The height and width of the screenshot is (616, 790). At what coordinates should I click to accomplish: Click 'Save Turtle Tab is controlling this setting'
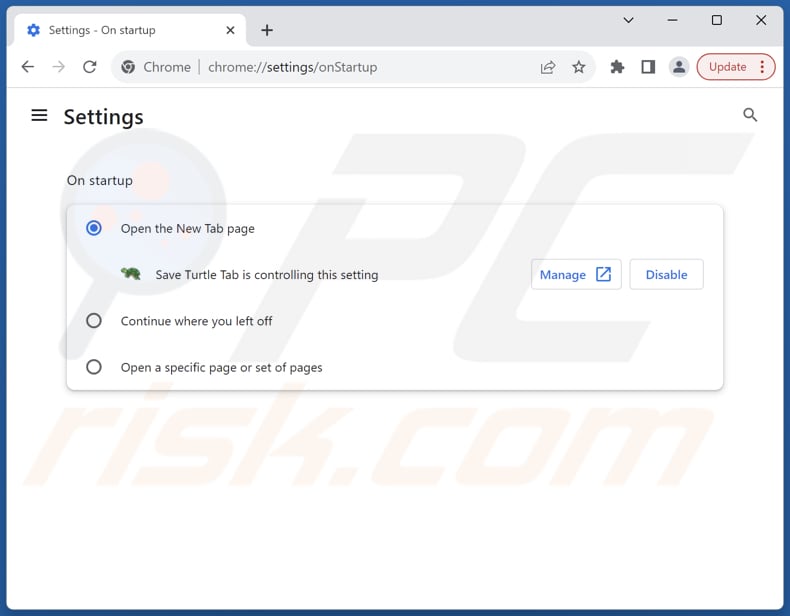[x=267, y=275]
